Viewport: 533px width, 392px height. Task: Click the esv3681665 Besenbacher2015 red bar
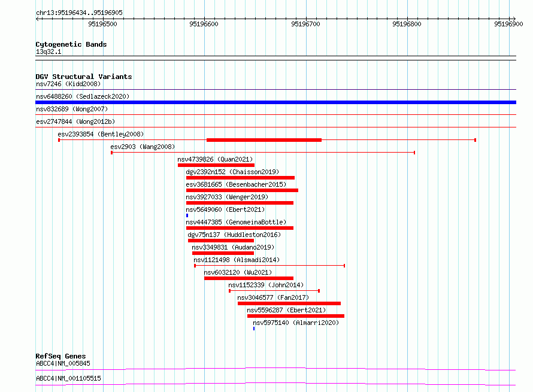click(x=242, y=190)
